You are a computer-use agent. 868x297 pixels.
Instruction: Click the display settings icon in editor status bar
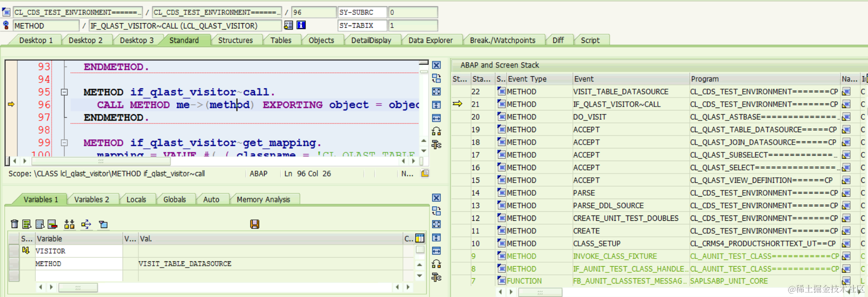click(x=425, y=174)
